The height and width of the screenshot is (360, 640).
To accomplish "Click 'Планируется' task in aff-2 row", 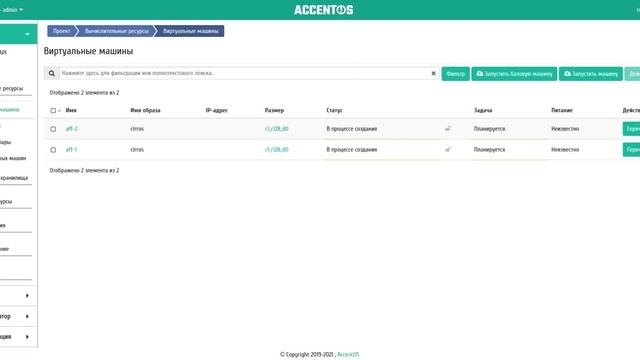I will pyautogui.click(x=489, y=129).
